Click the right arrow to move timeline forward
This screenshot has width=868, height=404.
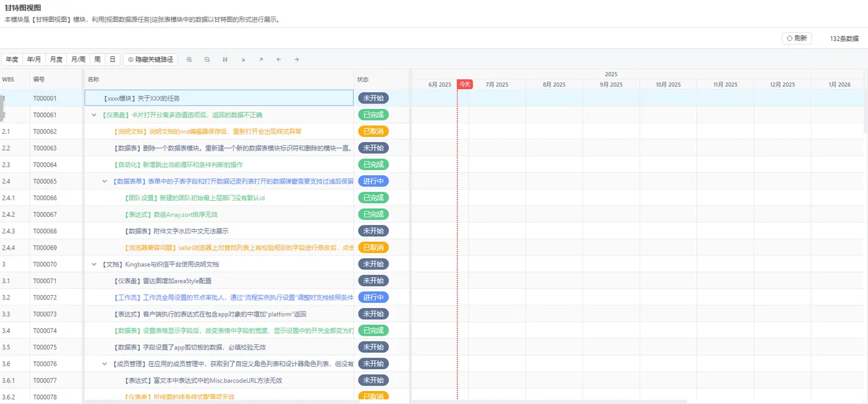pos(297,59)
